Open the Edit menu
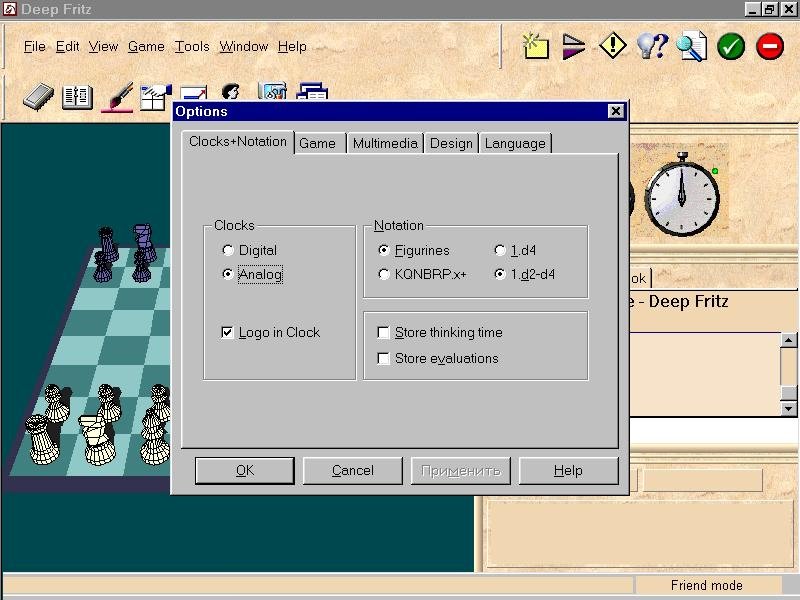Image resolution: width=800 pixels, height=600 pixels. (67, 46)
